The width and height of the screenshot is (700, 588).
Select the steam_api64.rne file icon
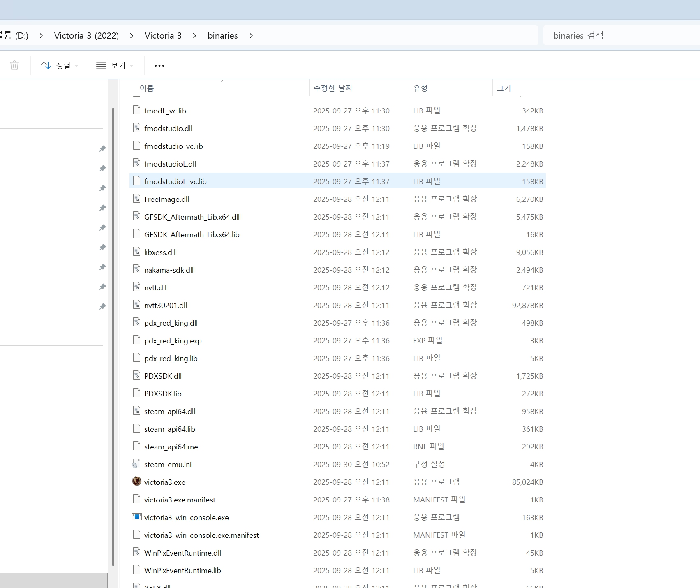pyautogui.click(x=136, y=446)
